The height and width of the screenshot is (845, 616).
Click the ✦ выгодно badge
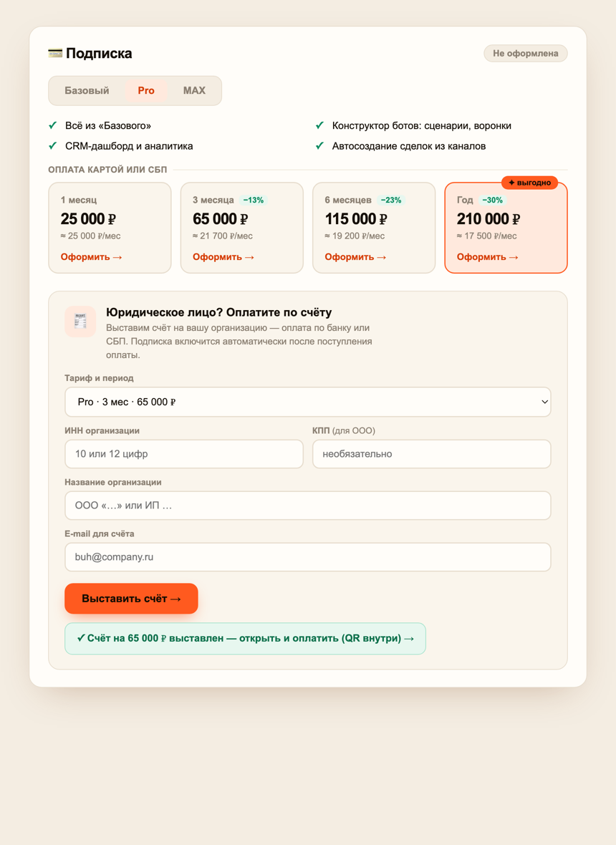[529, 183]
